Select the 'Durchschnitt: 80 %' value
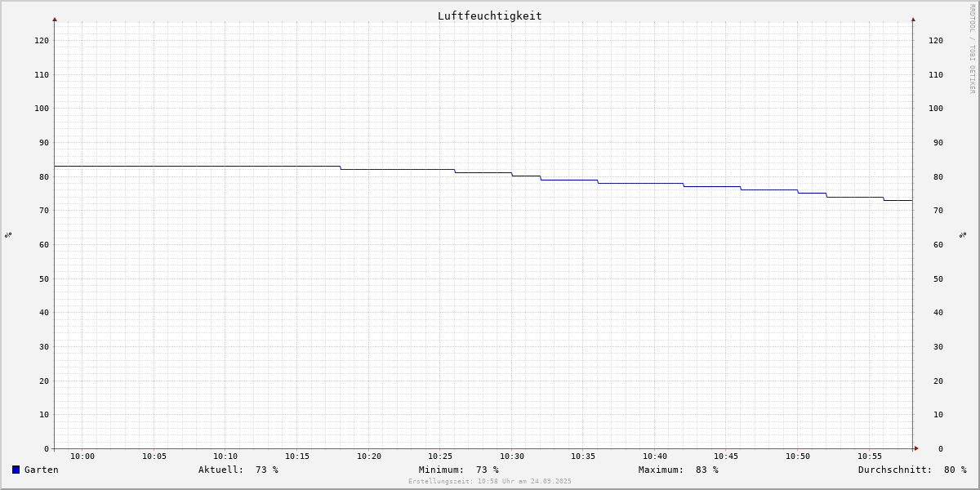This screenshot has height=490, width=980. click(x=912, y=470)
